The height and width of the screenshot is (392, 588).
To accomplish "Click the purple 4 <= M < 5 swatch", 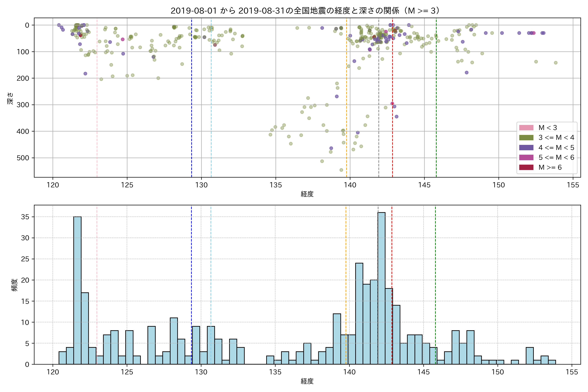I will coord(526,147).
